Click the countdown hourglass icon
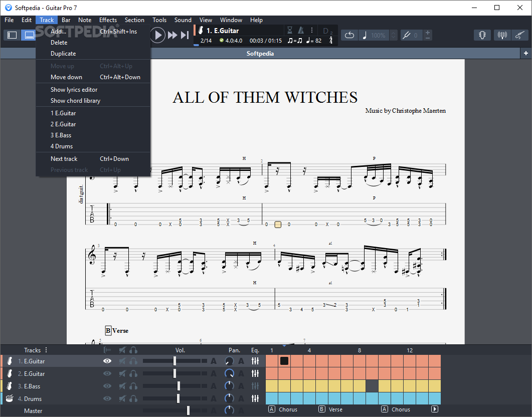This screenshot has width=532, height=417. 290,31
